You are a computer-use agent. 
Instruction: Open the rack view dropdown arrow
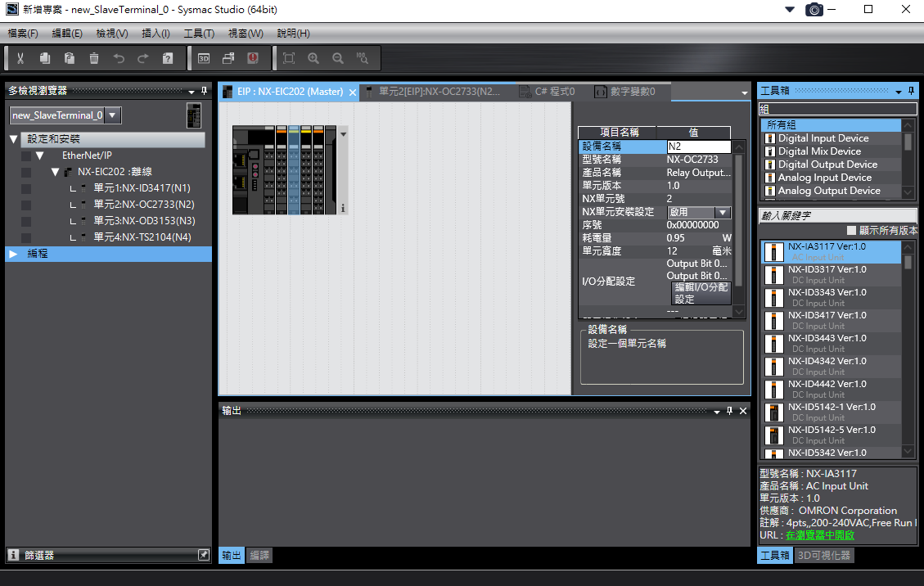[x=343, y=134]
